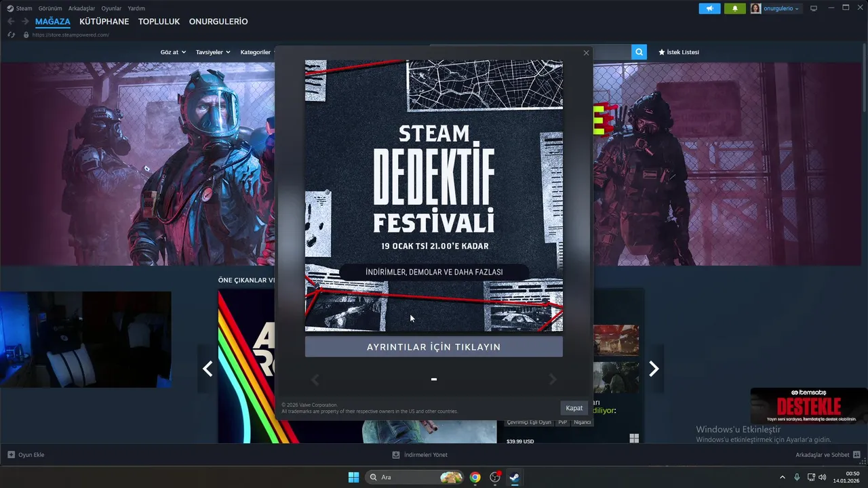Click the Çevrimiçi Eşli Oyun tag
This screenshot has width=868, height=488.
pyautogui.click(x=529, y=422)
